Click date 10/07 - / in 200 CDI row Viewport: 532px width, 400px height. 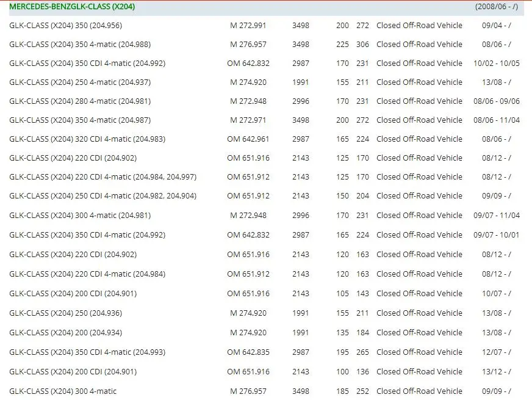497,294
